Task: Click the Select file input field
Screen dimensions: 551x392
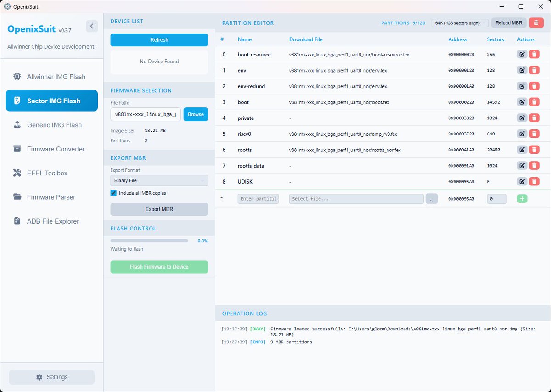Action: pos(356,199)
